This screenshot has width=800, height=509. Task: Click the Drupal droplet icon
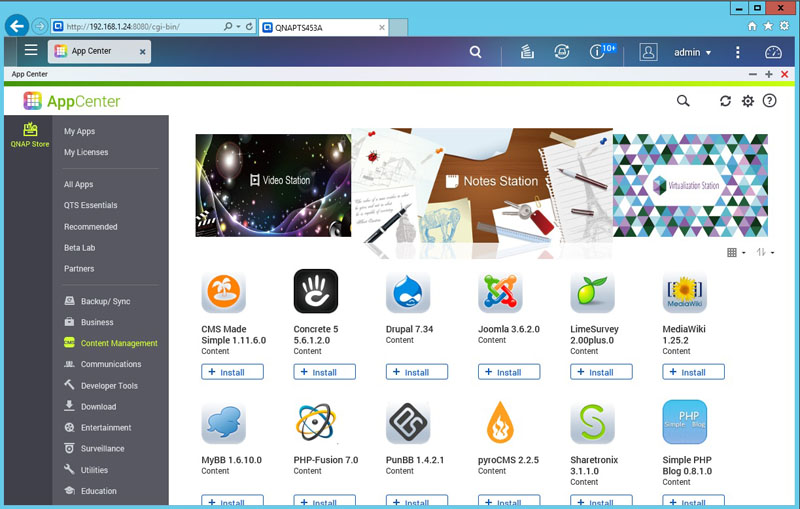(x=408, y=292)
